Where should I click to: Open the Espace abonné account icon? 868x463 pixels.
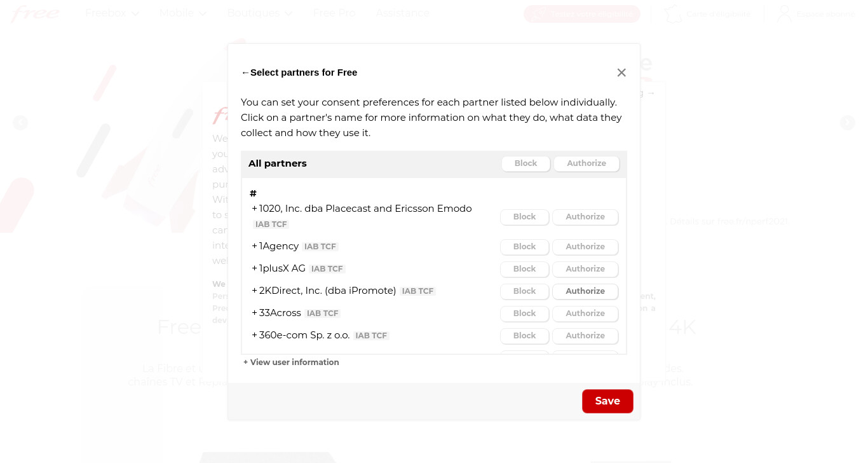[785, 13]
